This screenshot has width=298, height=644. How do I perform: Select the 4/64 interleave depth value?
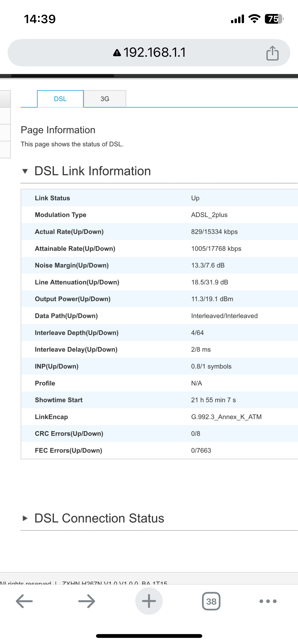(197, 333)
